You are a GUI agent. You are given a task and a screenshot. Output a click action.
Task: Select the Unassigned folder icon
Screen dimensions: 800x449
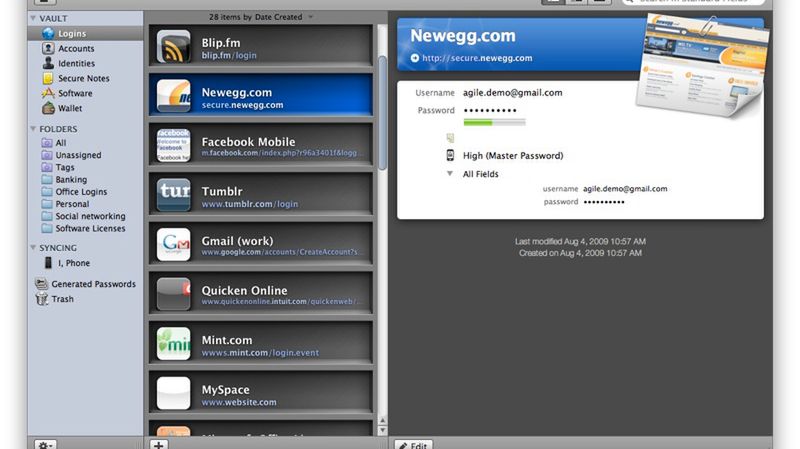(x=47, y=155)
